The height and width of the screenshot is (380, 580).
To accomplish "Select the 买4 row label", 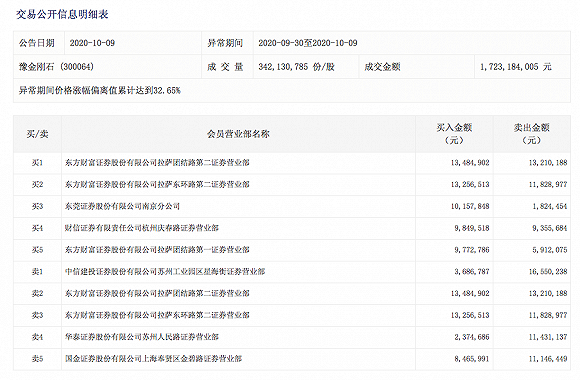I will pyautogui.click(x=37, y=228).
